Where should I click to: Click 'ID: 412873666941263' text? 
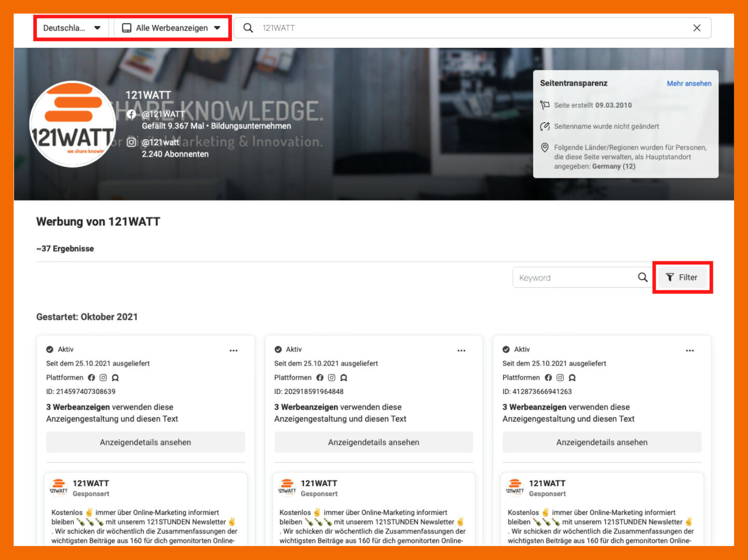pos(537,391)
